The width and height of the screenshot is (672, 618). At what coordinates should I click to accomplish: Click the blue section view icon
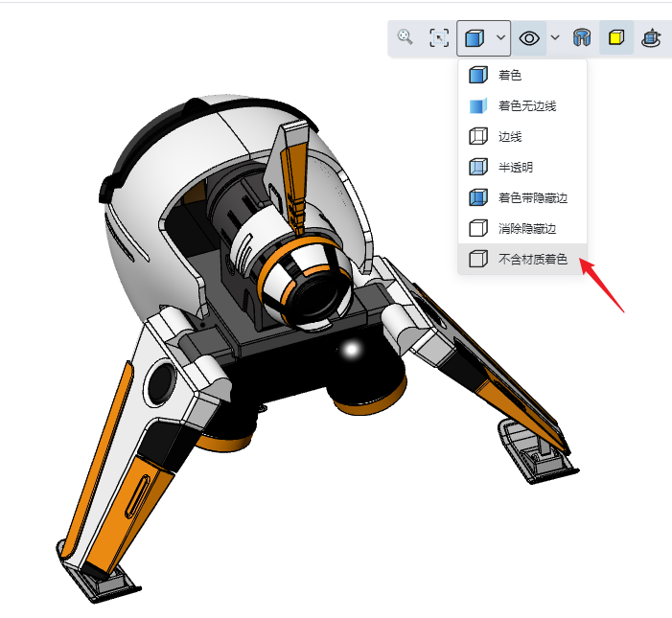582,37
